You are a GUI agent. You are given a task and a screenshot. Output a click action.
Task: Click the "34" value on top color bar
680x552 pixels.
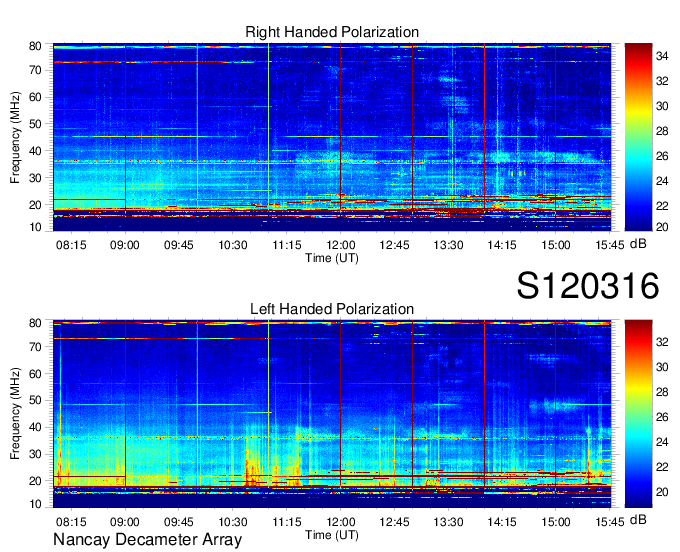[662, 56]
